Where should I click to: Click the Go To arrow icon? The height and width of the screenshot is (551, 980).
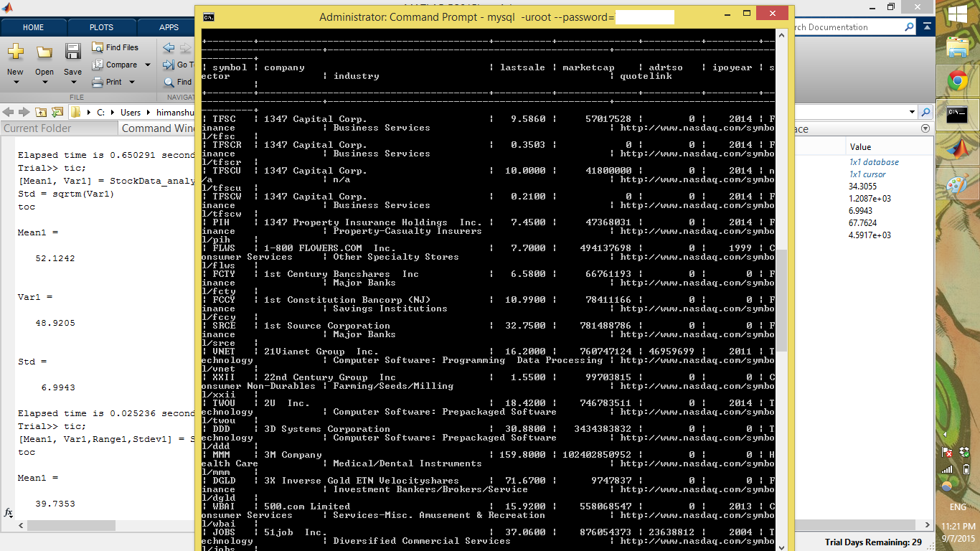[169, 65]
